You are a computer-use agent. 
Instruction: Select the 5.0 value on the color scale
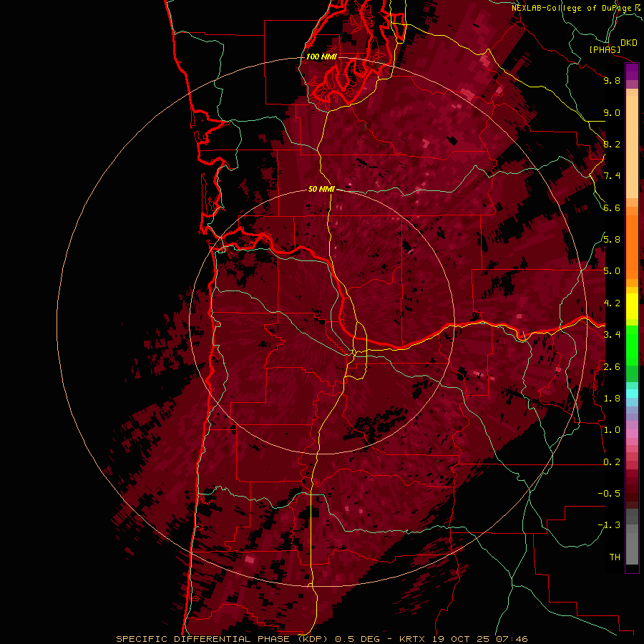pyautogui.click(x=612, y=271)
